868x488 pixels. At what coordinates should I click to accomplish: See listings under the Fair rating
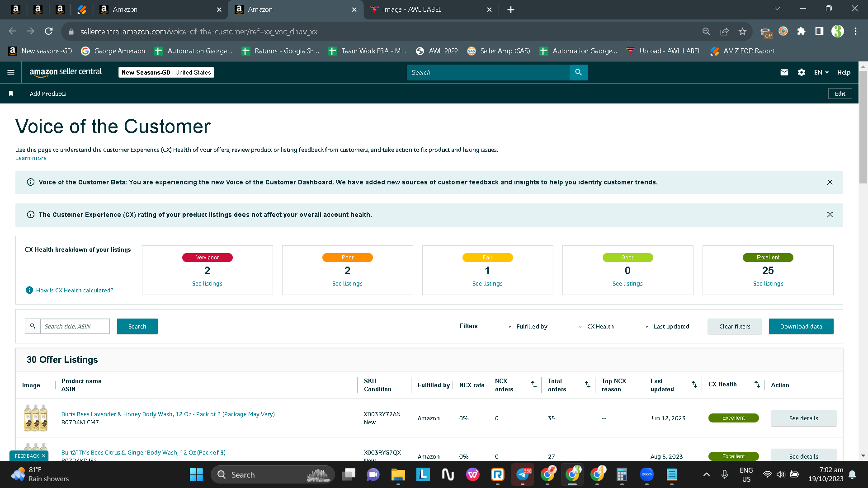tap(487, 283)
